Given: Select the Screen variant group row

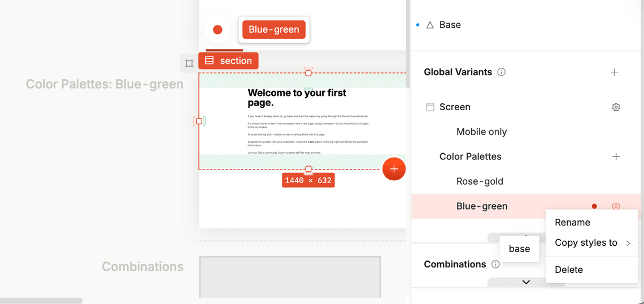Looking at the screenshot, I should (455, 107).
